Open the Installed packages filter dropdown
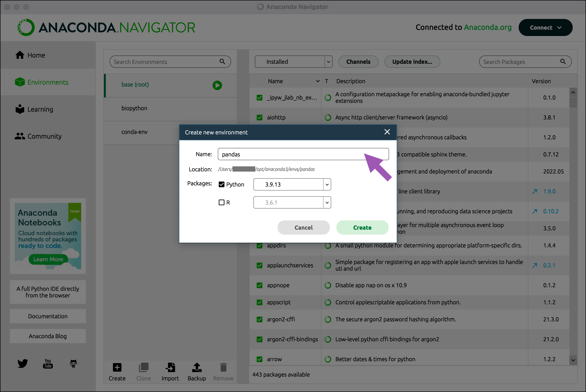The width and height of the screenshot is (586, 392). pyautogui.click(x=328, y=62)
